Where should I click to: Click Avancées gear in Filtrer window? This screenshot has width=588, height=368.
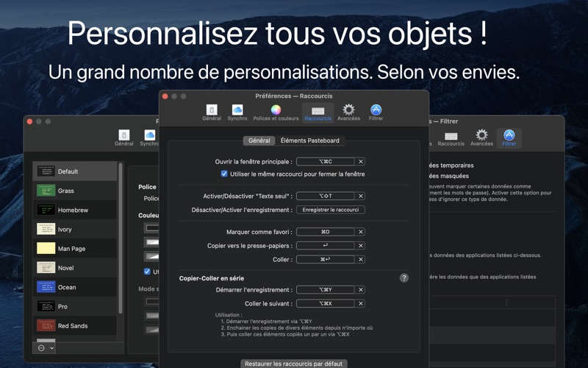481,138
